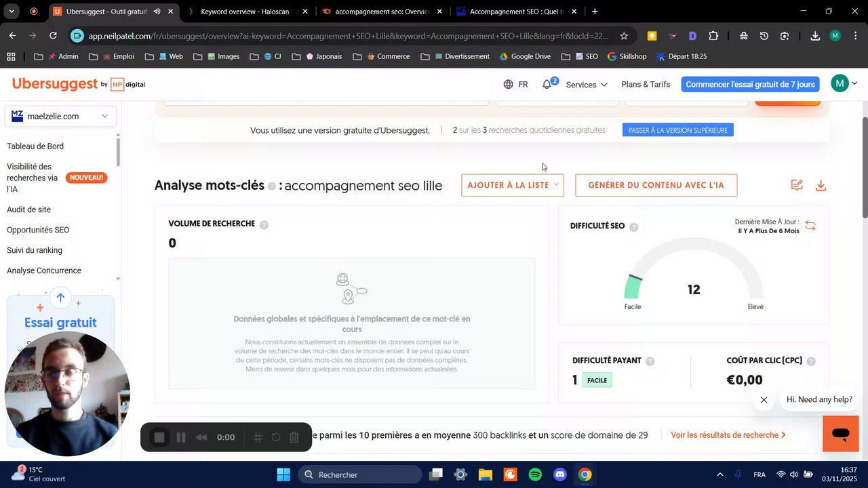Open Discord from the taskbar
The height and width of the screenshot is (488, 868).
[x=559, y=474]
